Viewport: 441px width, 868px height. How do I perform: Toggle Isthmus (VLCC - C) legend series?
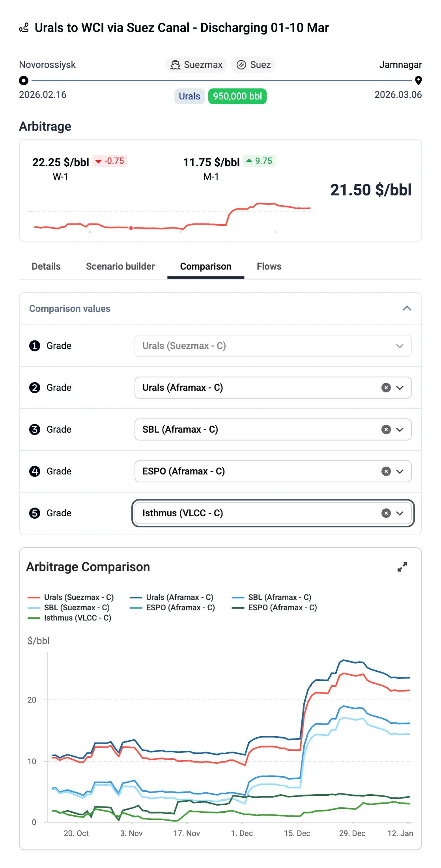click(x=69, y=618)
